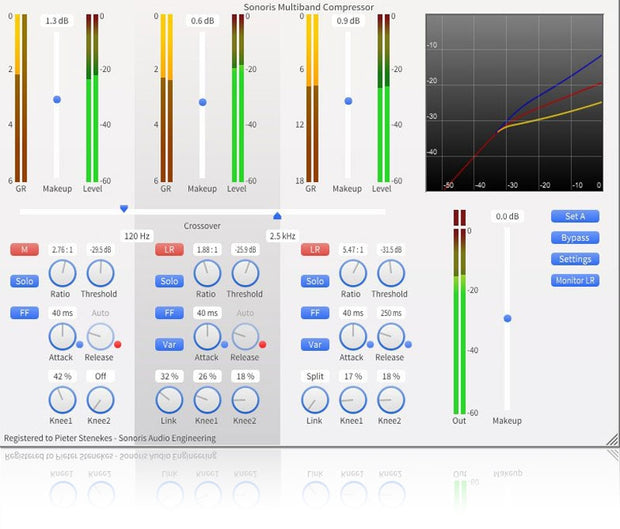Toggle FF mode on the low band
The height and width of the screenshot is (529, 620).
pos(25,313)
